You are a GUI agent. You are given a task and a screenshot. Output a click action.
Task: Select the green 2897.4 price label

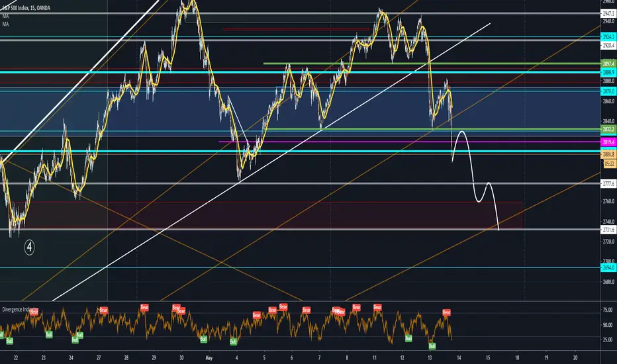click(608, 64)
